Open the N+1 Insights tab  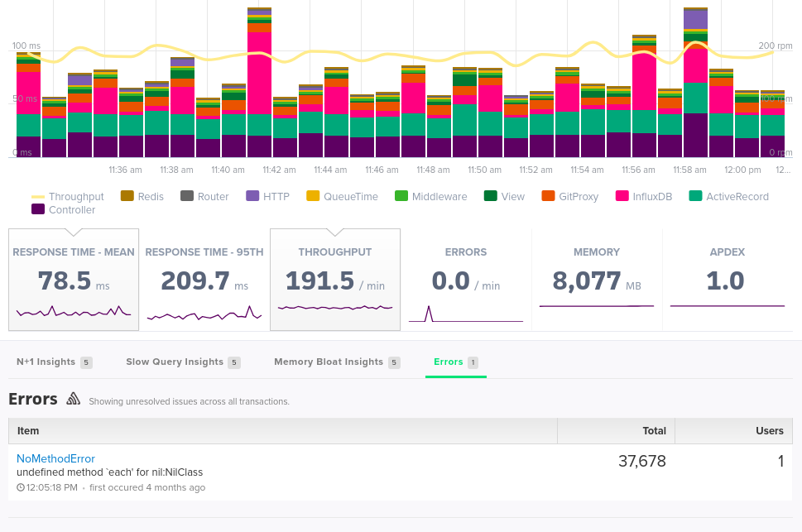click(55, 362)
